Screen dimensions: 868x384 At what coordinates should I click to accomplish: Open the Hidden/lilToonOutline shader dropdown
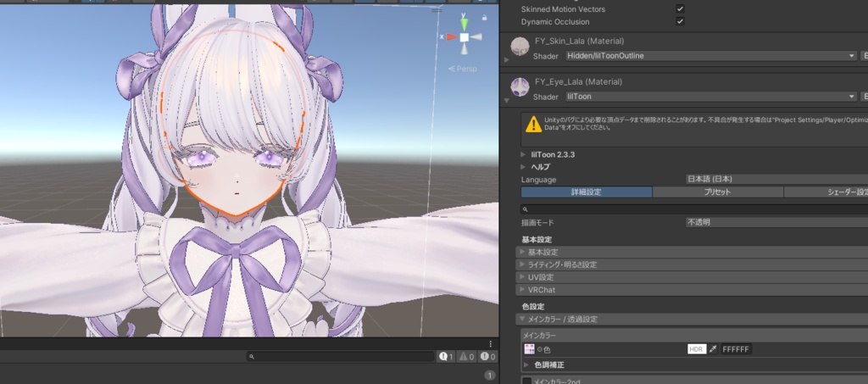711,56
